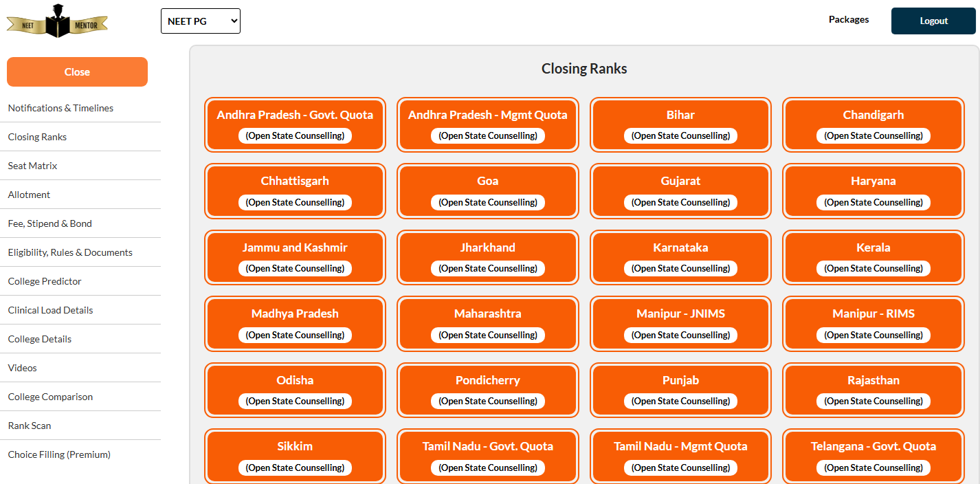Select Andhra Pradesh - Mgmt Quota card
Viewport: 980px width, 484px height.
(x=488, y=124)
